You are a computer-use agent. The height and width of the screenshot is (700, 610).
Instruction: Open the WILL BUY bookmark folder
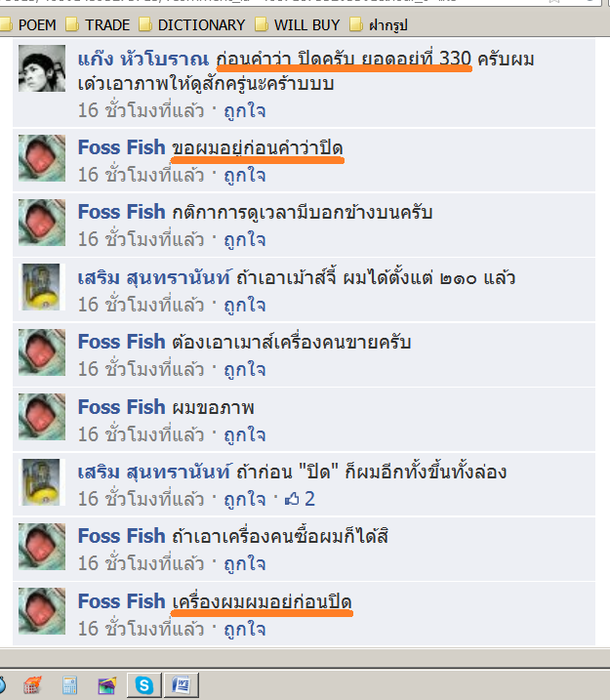pos(297,25)
